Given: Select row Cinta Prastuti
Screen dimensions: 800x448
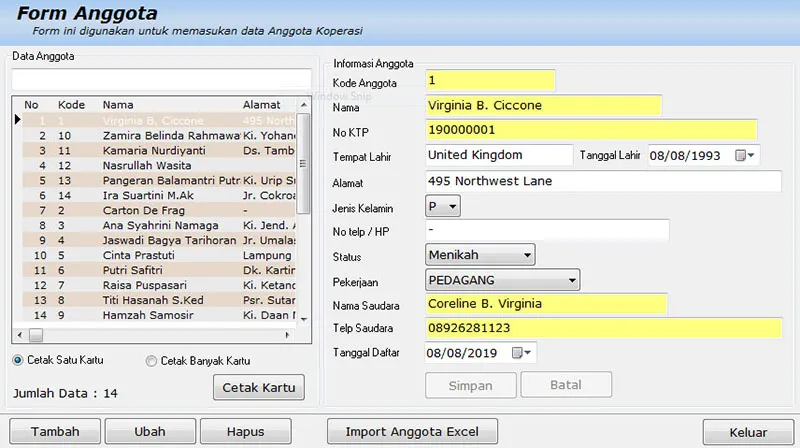Looking at the screenshot, I should click(159, 255).
